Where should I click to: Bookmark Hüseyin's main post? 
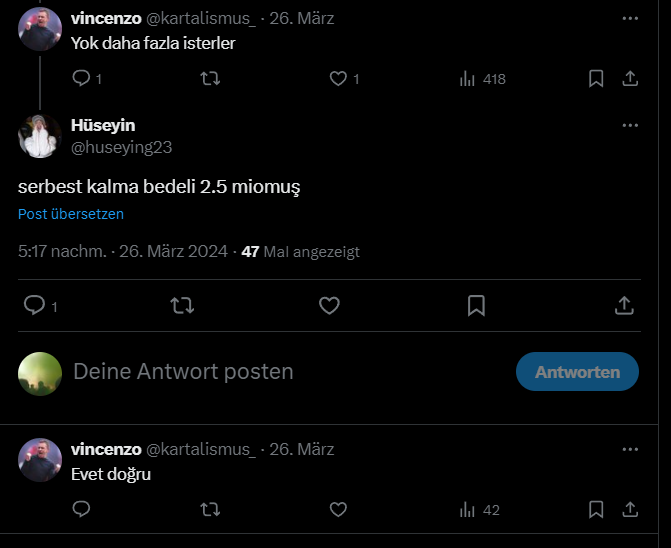coord(476,305)
